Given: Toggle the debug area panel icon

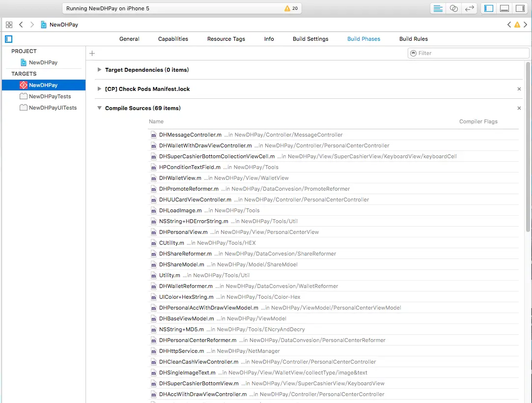Looking at the screenshot, I should coord(504,8).
